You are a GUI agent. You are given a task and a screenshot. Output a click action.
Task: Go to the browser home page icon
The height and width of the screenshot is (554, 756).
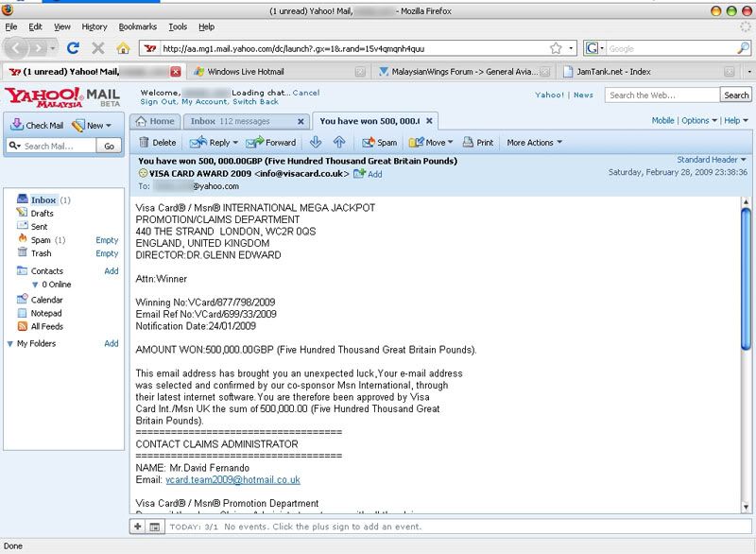(x=124, y=47)
